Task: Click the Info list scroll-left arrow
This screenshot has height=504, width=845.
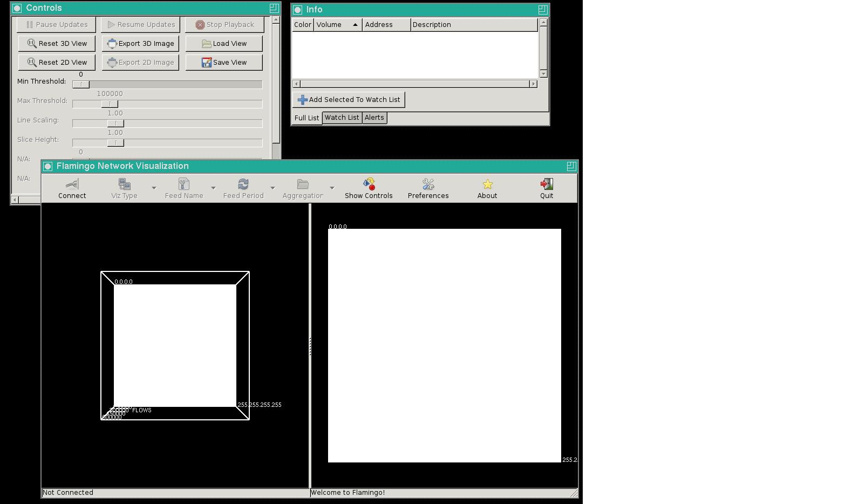Action: (x=296, y=84)
